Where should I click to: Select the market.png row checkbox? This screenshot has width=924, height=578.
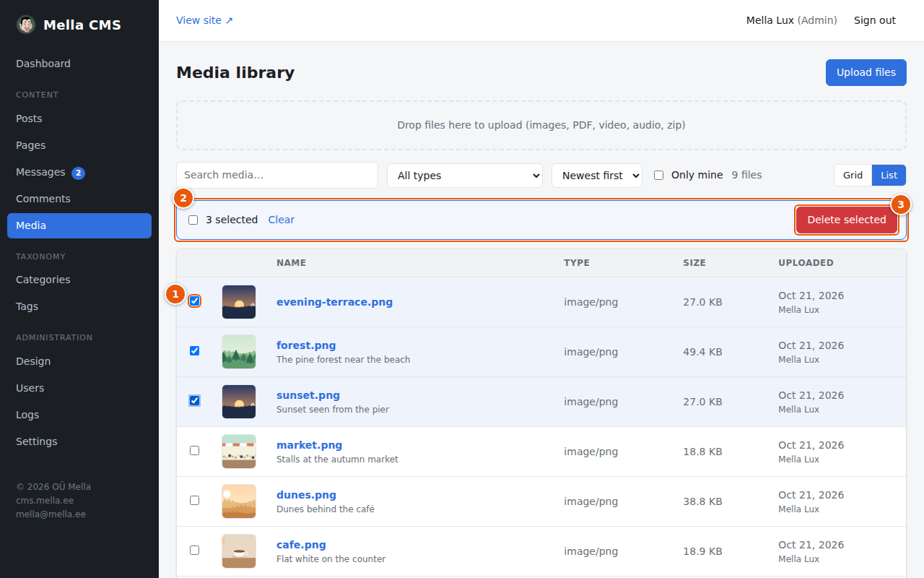click(194, 450)
